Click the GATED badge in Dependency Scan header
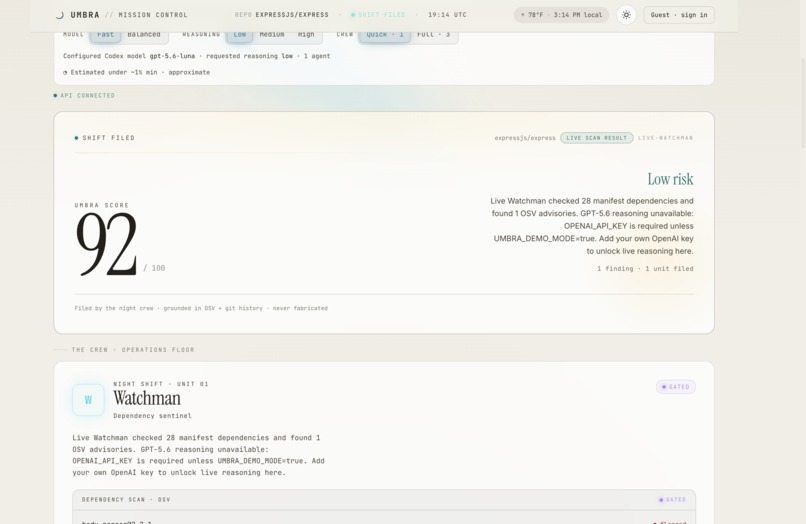This screenshot has width=806, height=524. (x=672, y=500)
